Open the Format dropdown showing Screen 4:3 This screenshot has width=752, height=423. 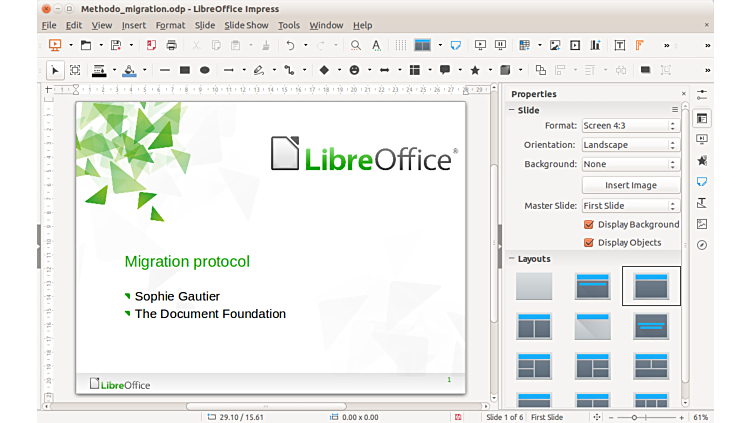click(630, 126)
